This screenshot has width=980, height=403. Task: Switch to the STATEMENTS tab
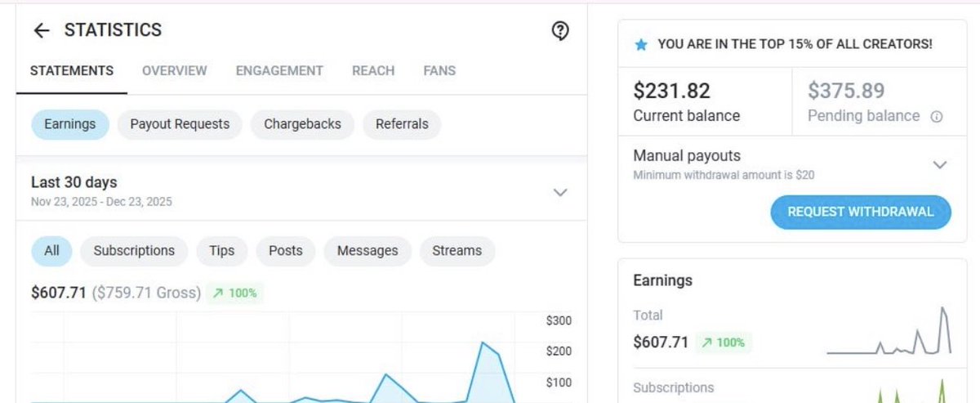click(x=72, y=71)
